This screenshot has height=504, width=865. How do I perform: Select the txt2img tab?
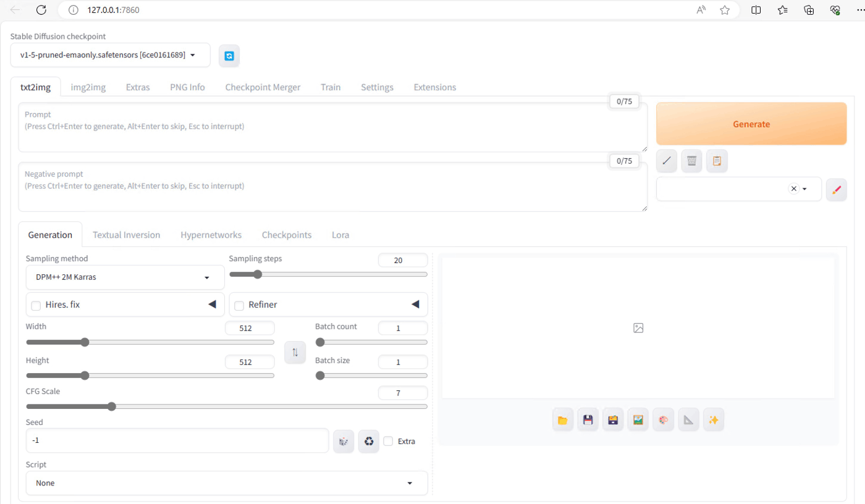tap(35, 87)
